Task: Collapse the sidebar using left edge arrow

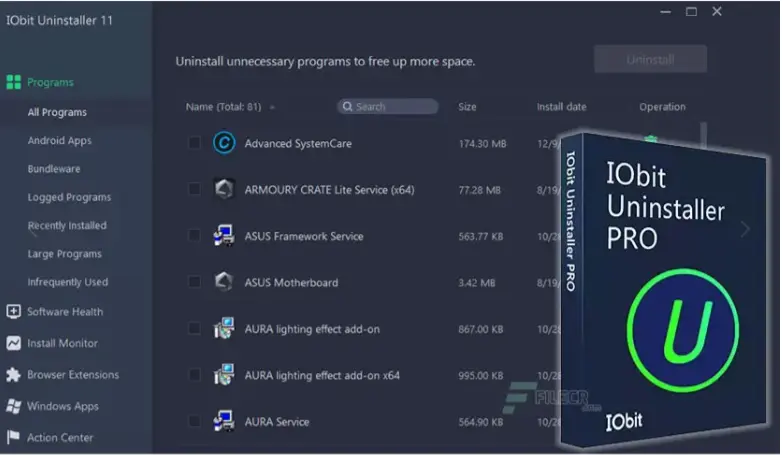Action: [34, 232]
